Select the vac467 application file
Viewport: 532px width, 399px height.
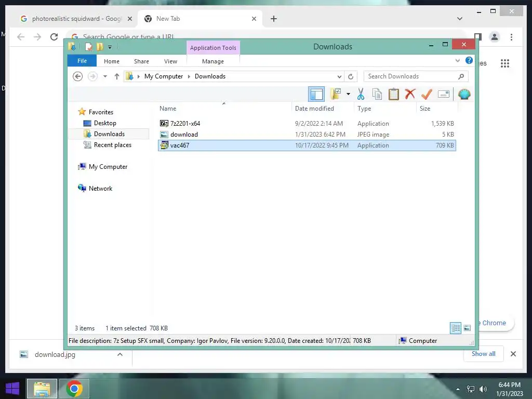click(x=307, y=145)
